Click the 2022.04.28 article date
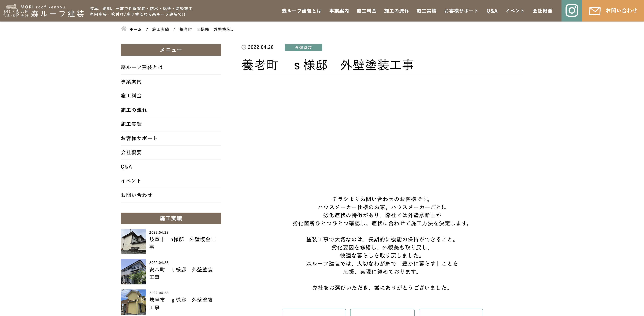This screenshot has height=316, width=644. 260,47
